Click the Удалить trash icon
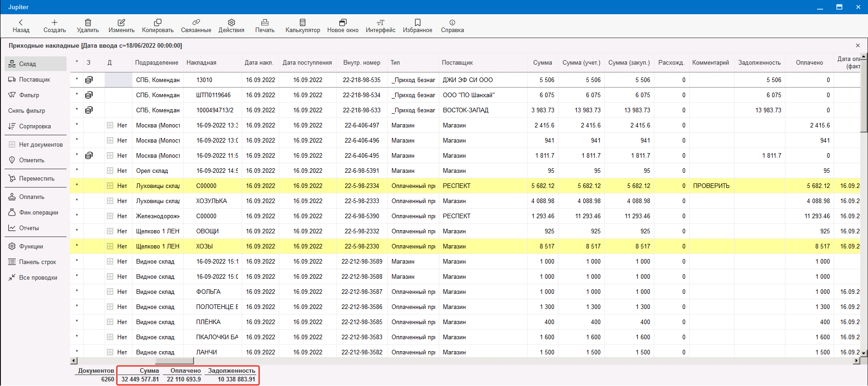Image resolution: width=868 pixels, height=386 pixels. 88,22
